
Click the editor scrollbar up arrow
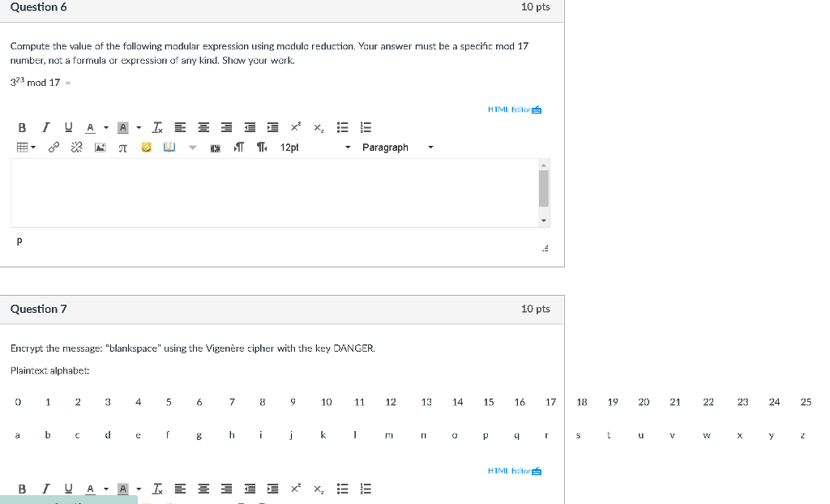coord(544,165)
